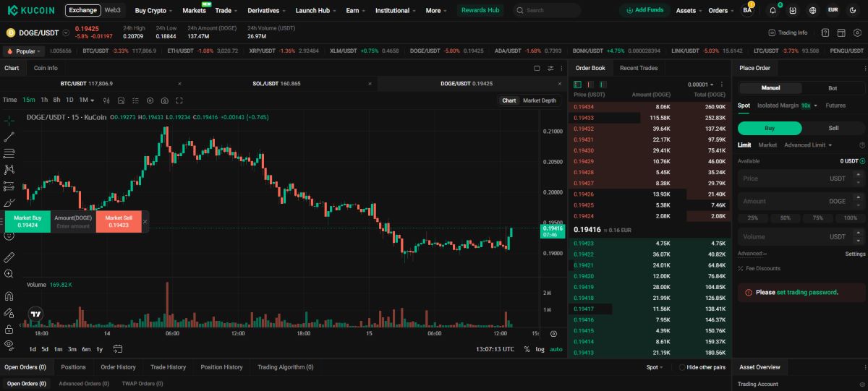The image size is (868, 391).
Task: Click the TradingView logo on chart
Action: click(35, 314)
